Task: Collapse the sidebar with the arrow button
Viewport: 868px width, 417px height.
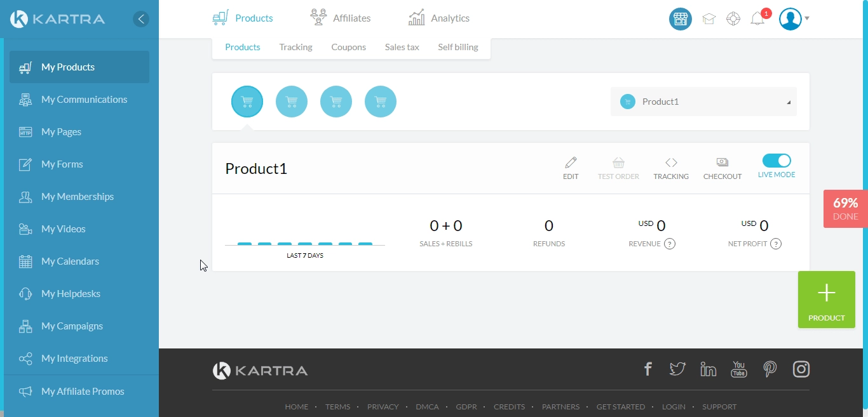Action: click(141, 19)
